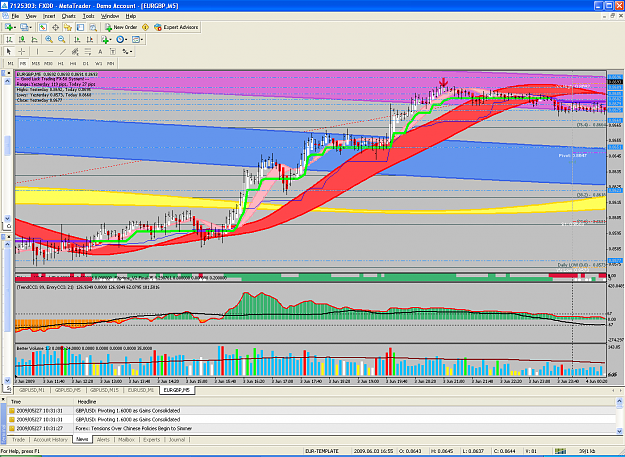Open the Tools menu
Image resolution: width=625 pixels, height=457 pixels.
[x=88, y=16]
